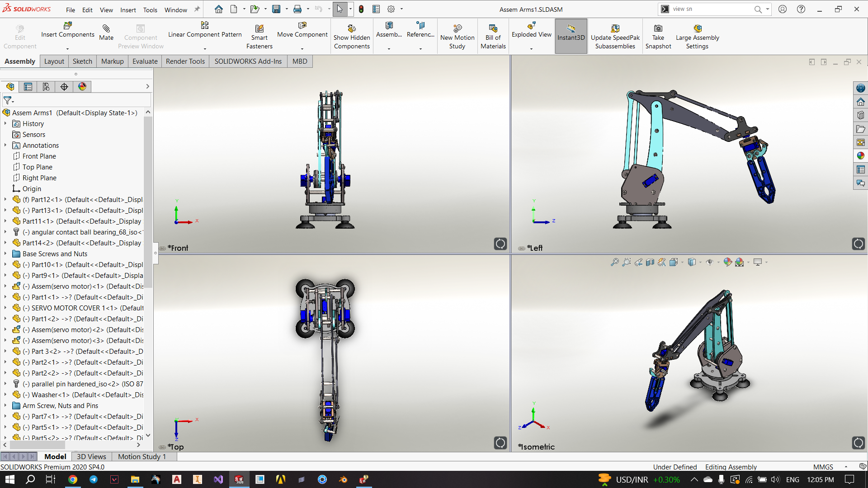This screenshot has width=868, height=488.
Task: Open Smart Fasteners tool
Action: point(259,29)
